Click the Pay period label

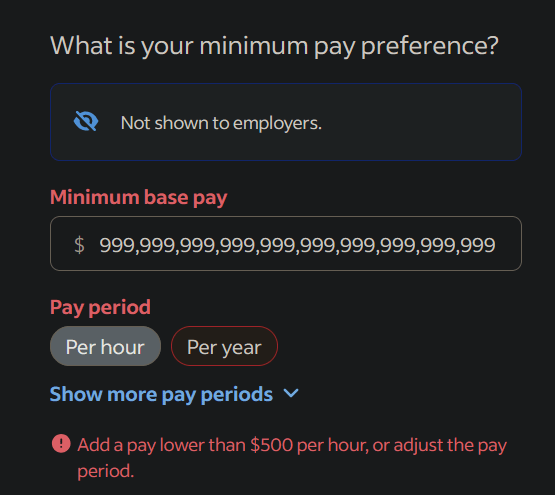pos(100,307)
